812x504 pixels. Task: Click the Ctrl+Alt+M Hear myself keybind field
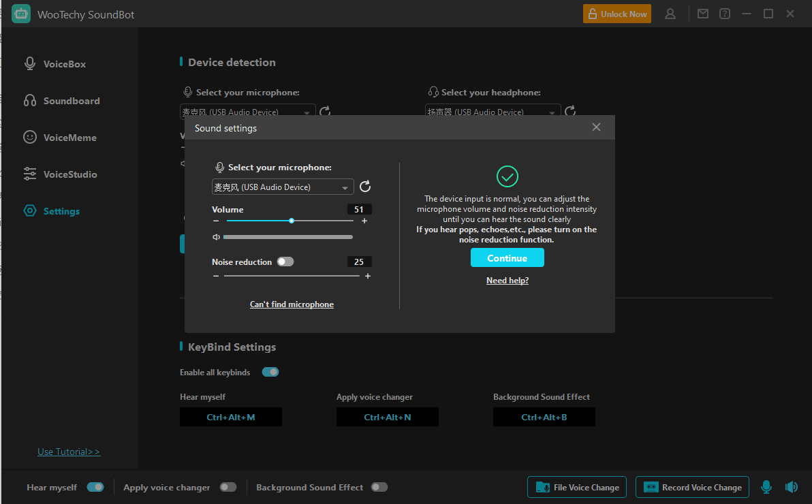click(x=230, y=417)
